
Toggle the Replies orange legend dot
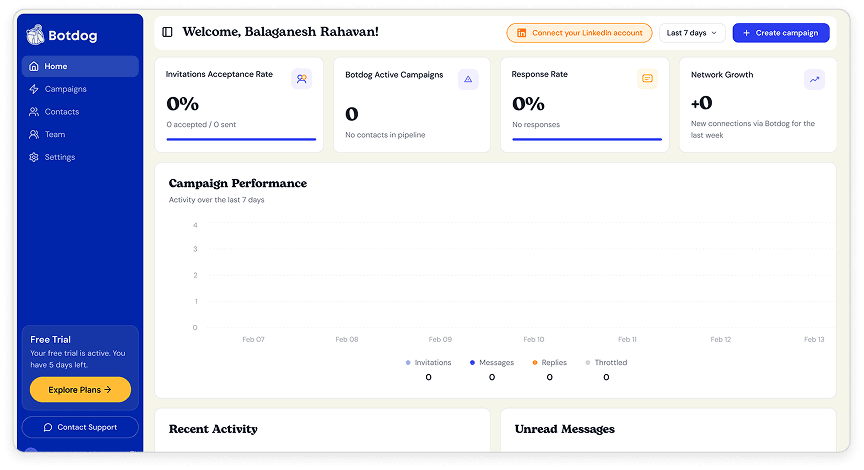click(535, 363)
